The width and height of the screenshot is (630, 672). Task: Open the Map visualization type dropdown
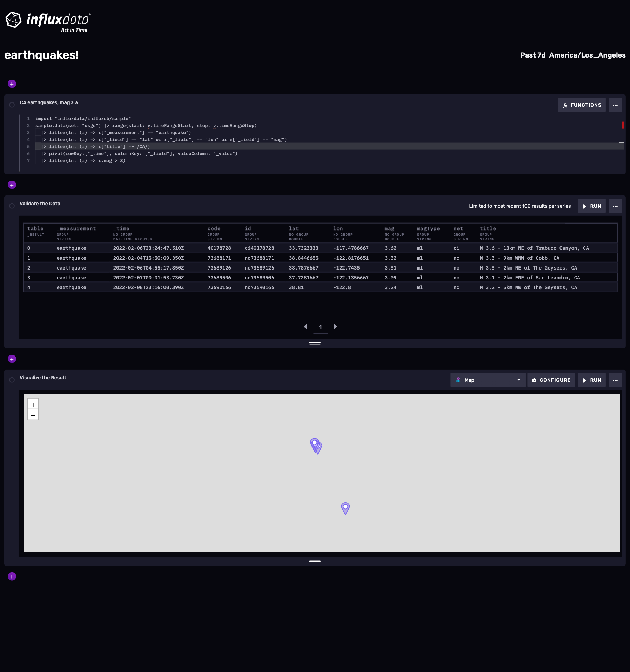point(487,380)
